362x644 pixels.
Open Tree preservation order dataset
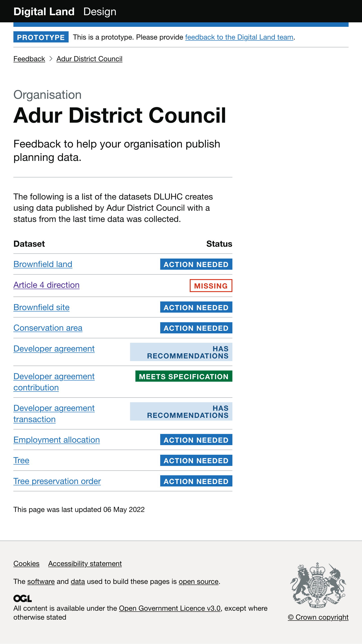57,481
